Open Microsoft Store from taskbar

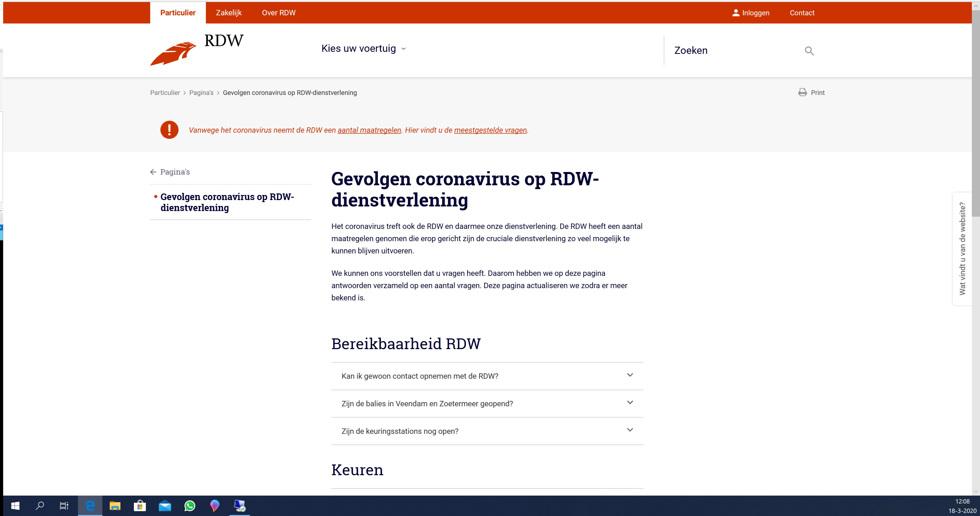click(x=140, y=506)
